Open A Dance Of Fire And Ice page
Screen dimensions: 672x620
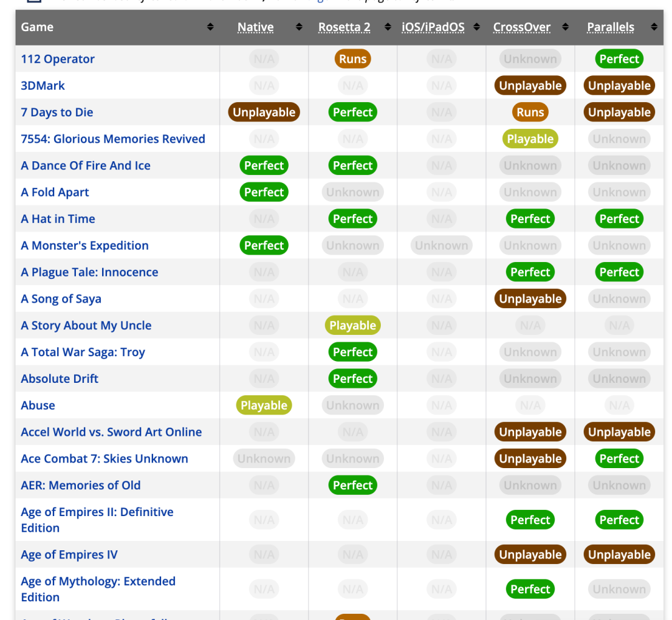[x=86, y=166]
